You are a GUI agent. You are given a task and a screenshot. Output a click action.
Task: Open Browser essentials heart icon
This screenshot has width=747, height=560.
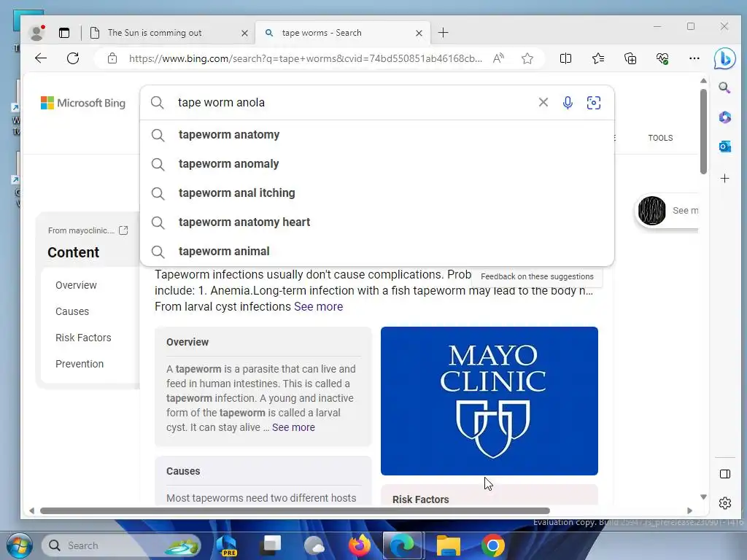(662, 58)
